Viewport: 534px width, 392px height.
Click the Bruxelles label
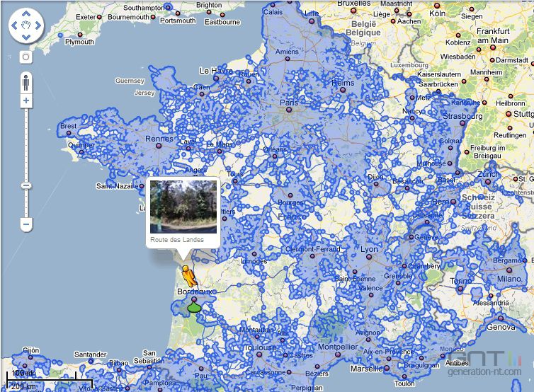[x=353, y=3]
